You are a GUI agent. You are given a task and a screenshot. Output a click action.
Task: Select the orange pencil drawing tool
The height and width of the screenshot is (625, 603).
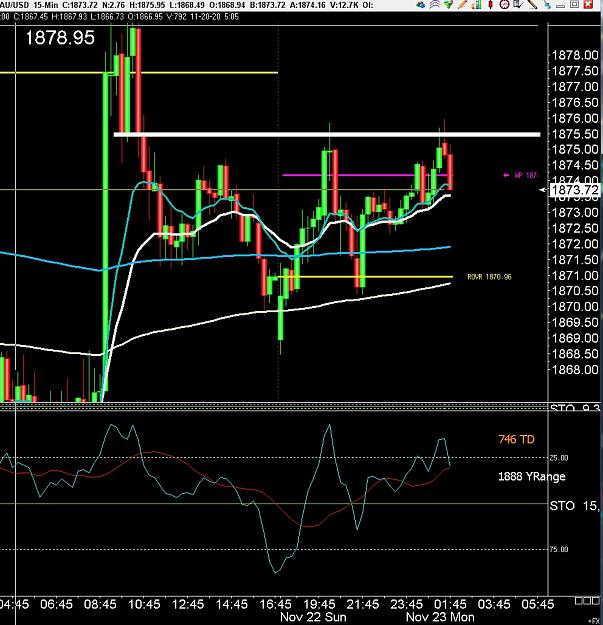tap(462, 5)
